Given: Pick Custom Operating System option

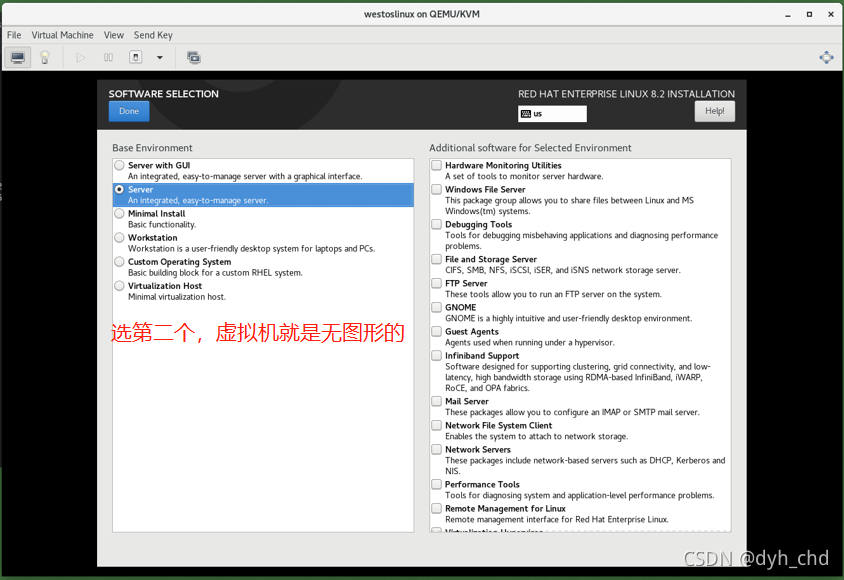Looking at the screenshot, I should (119, 261).
